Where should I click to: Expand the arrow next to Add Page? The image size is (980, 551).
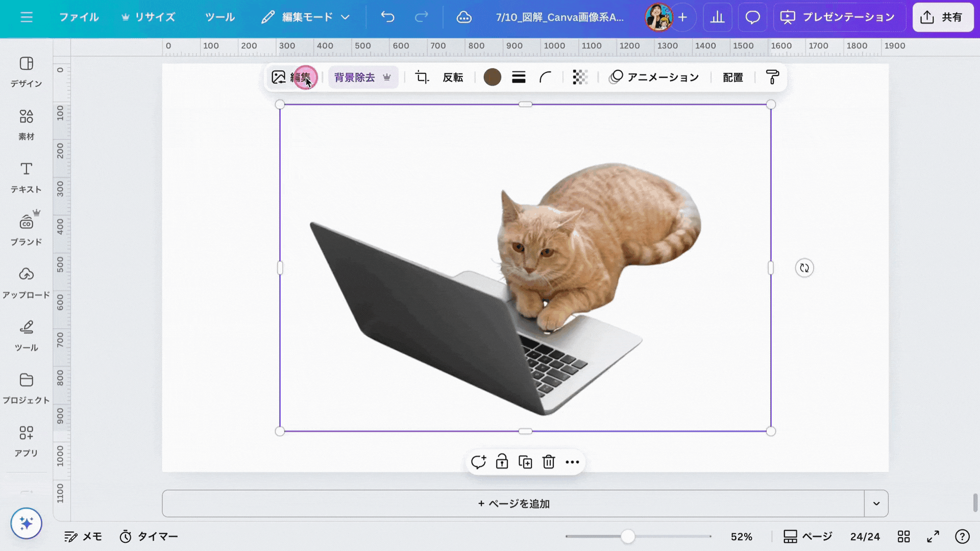pyautogui.click(x=876, y=504)
